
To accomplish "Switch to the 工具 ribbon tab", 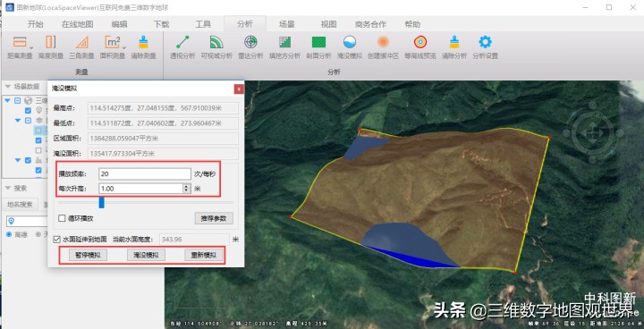I will tap(203, 24).
